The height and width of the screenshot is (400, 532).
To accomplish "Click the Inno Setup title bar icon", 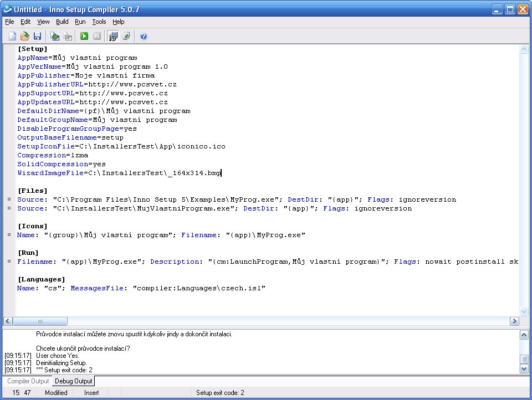I will [x=7, y=9].
